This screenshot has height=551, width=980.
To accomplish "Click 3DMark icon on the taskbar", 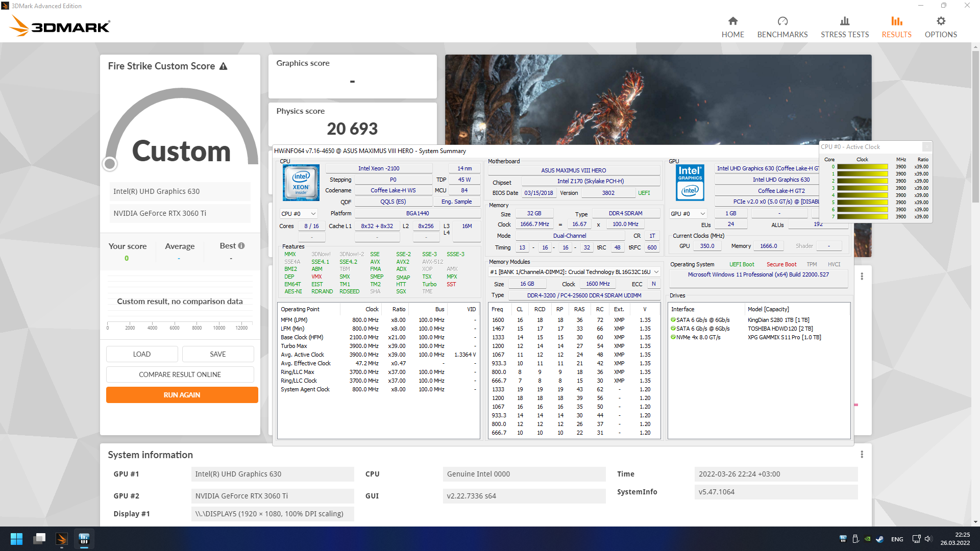I will point(62,539).
